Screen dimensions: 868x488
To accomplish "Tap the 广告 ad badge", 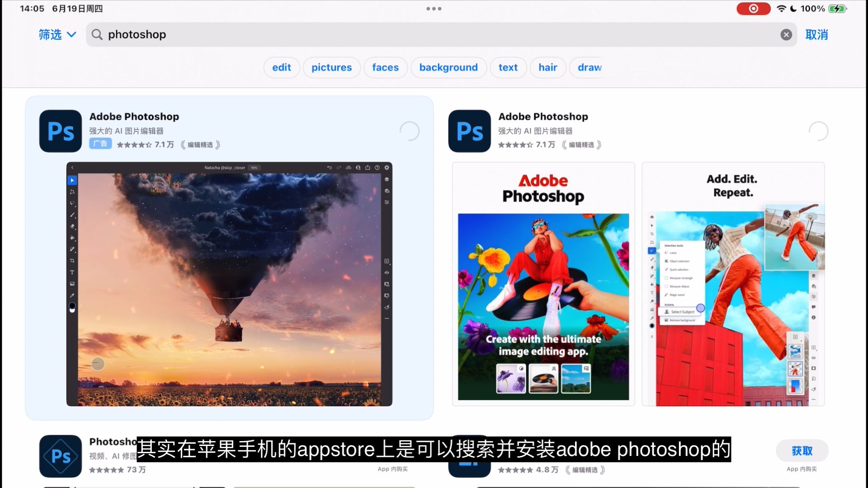I will 100,144.
